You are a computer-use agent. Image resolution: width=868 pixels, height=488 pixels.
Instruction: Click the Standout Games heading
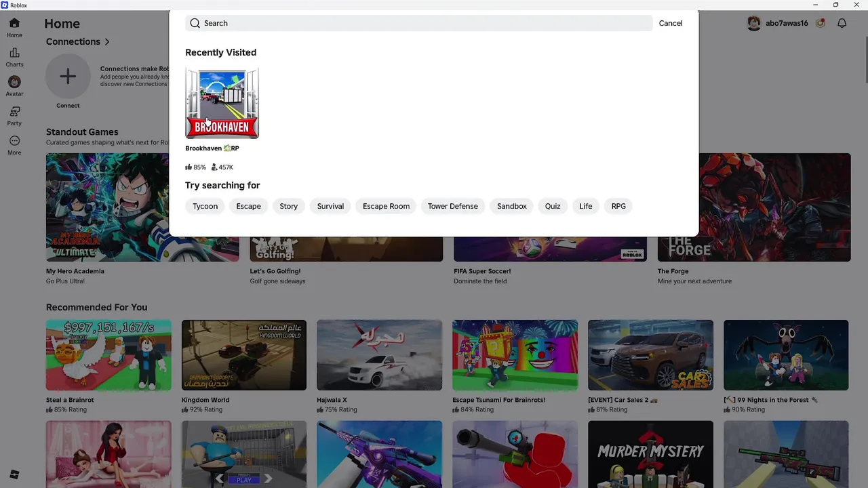[82, 132]
